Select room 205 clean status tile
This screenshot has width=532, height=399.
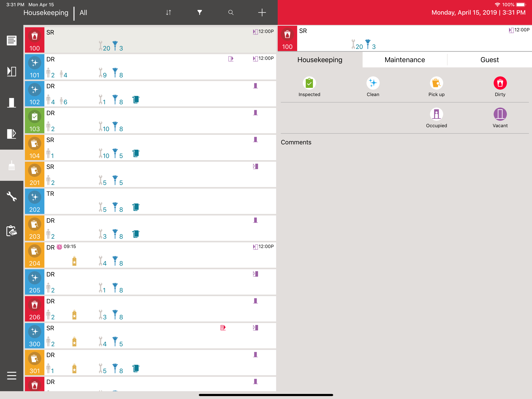tap(35, 282)
